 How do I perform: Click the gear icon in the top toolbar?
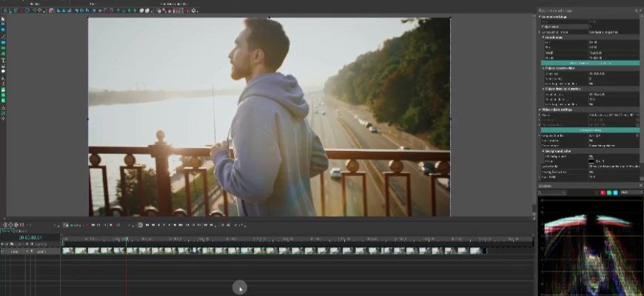pos(195,11)
